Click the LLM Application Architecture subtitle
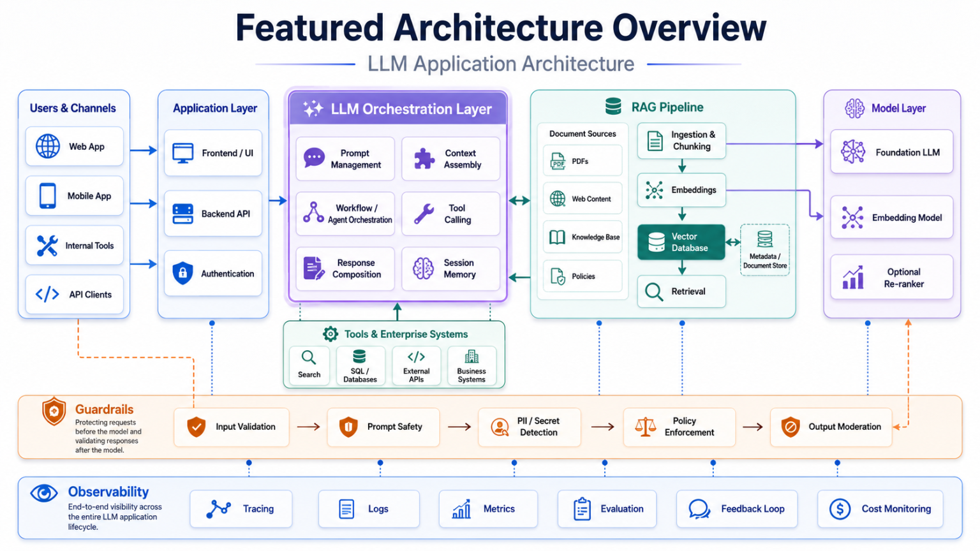Image resolution: width=980 pixels, height=551 pixels. [x=501, y=64]
